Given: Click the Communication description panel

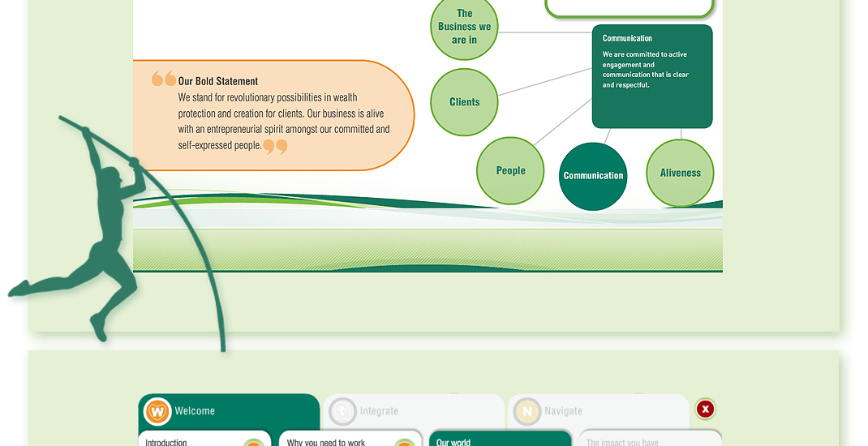Looking at the screenshot, I should click(652, 77).
